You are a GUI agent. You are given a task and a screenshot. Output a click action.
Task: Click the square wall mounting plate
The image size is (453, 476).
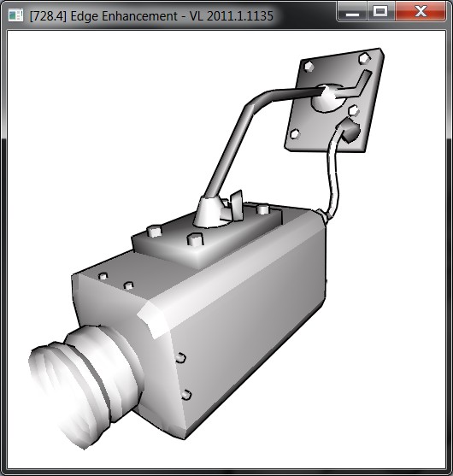pyautogui.click(x=334, y=100)
